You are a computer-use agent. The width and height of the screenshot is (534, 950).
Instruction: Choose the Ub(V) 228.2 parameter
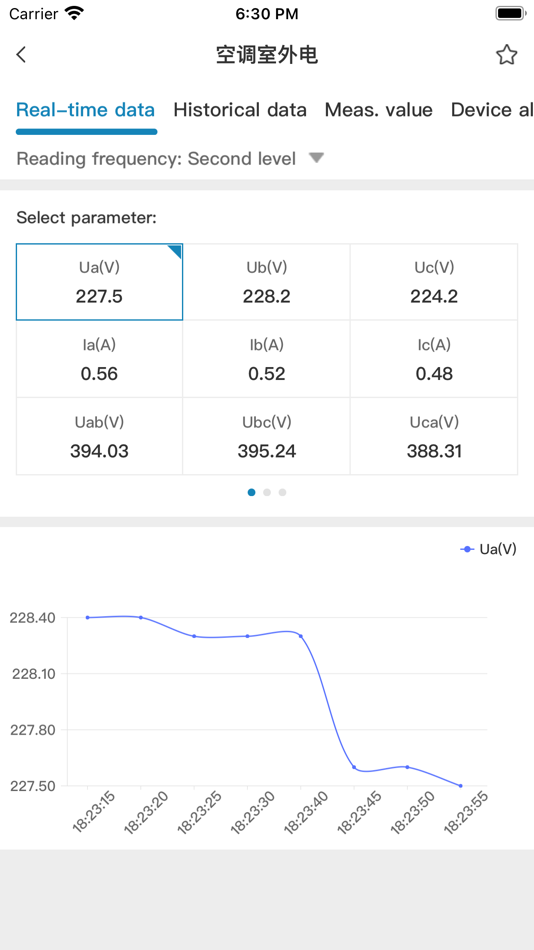pyautogui.click(x=267, y=282)
